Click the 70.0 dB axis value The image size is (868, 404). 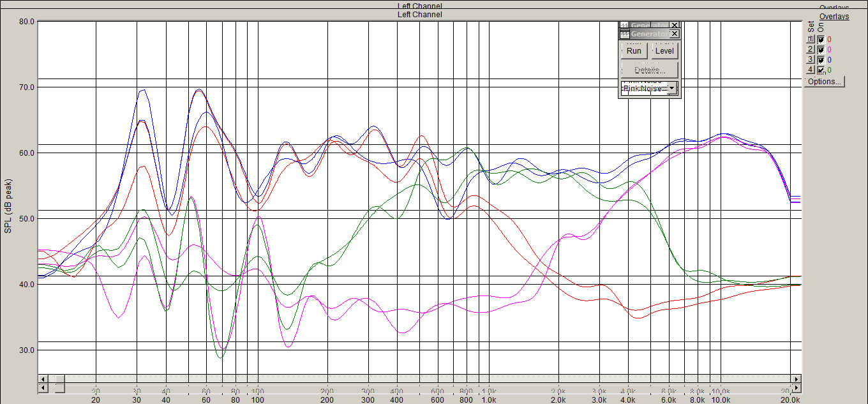(x=27, y=87)
